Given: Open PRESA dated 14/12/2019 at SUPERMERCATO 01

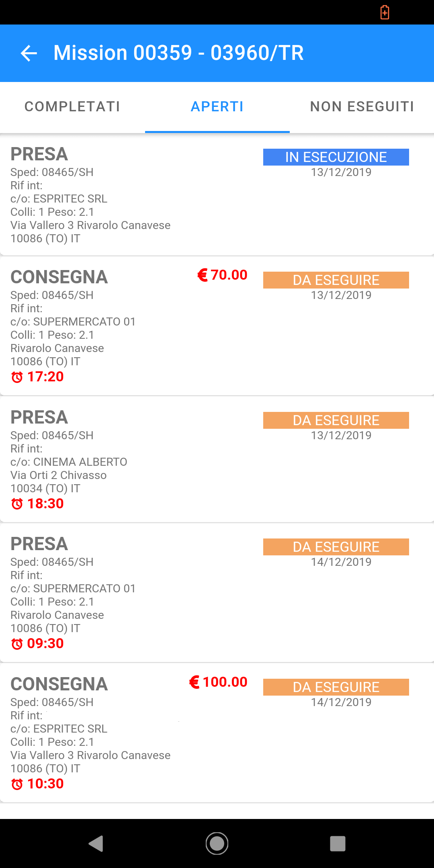Looking at the screenshot, I should click(x=217, y=593).
